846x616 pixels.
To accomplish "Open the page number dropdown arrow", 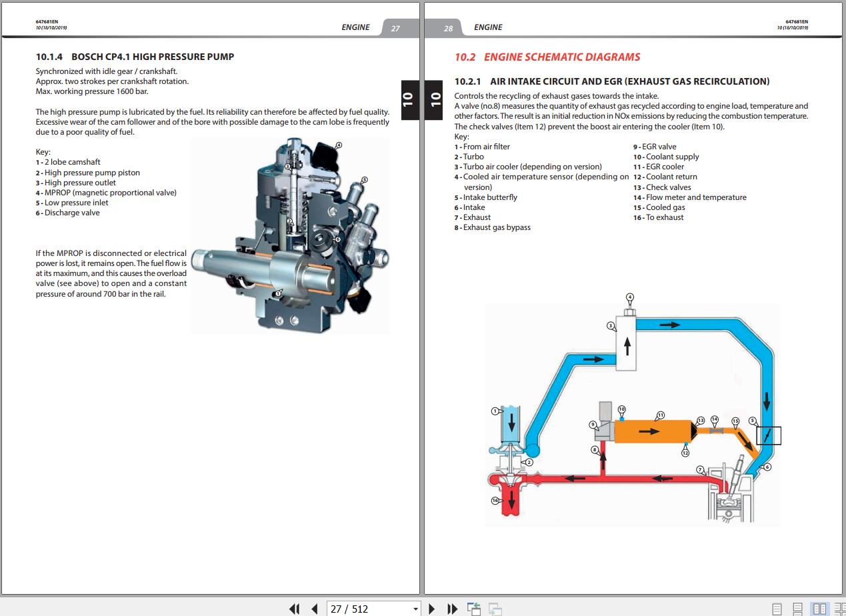I will coord(416,609).
